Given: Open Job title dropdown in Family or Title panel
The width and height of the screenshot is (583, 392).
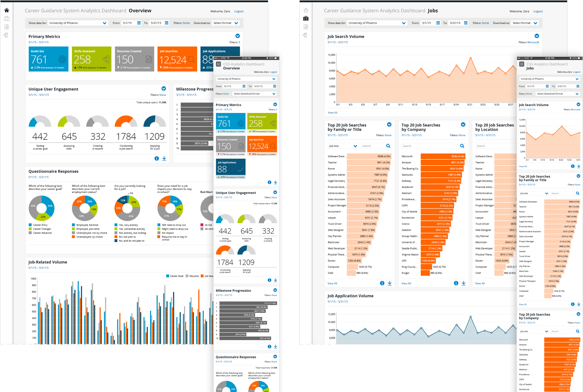Looking at the screenshot, I should pyautogui.click(x=343, y=146).
